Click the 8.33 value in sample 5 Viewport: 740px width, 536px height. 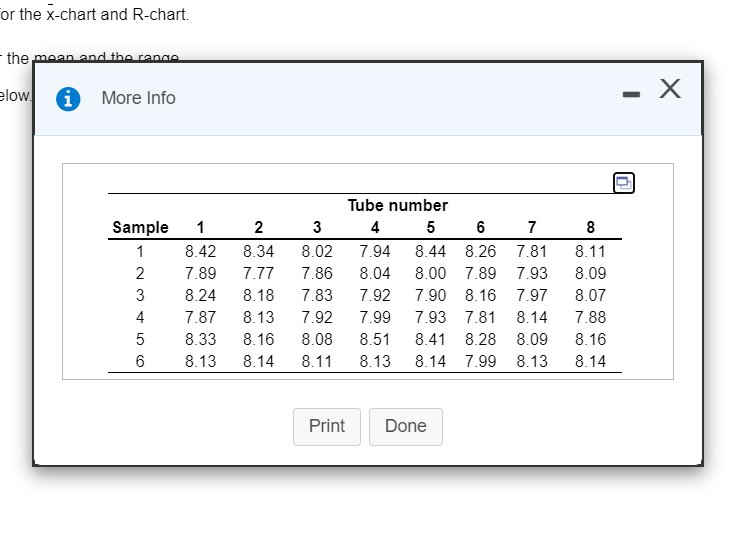(x=201, y=339)
